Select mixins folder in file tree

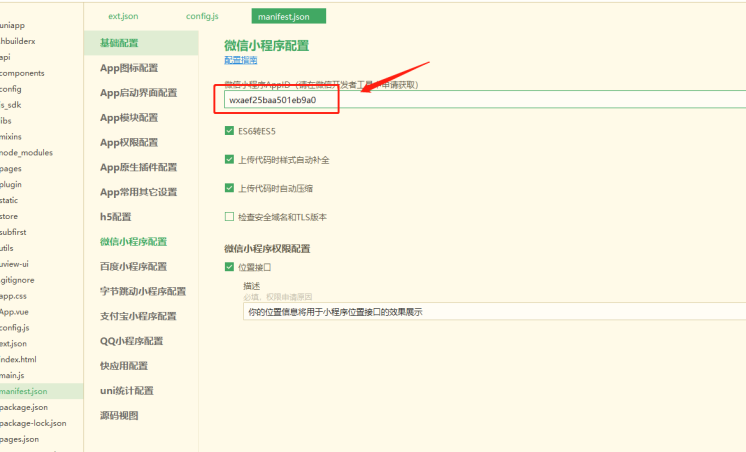[11, 137]
